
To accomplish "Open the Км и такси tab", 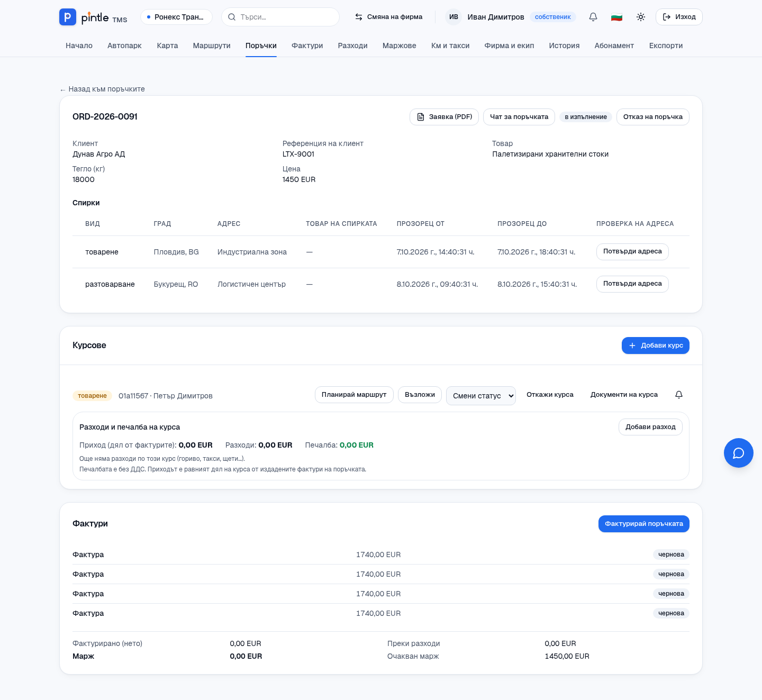I will click(x=450, y=46).
